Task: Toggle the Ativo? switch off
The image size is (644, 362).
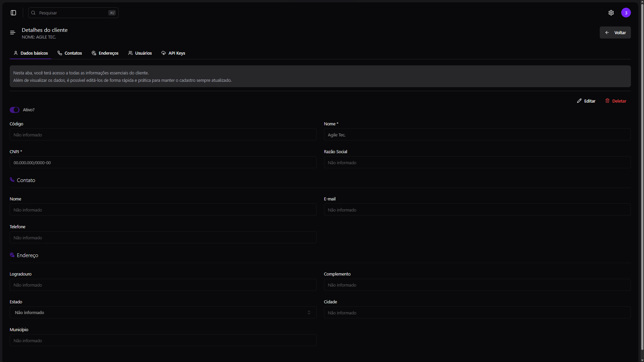Action: click(x=14, y=110)
